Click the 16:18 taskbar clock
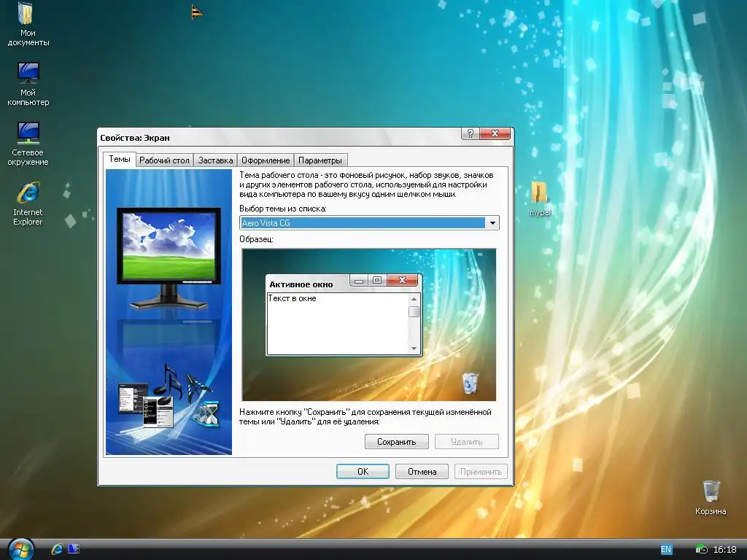The width and height of the screenshot is (747, 560). pyautogui.click(x=724, y=550)
